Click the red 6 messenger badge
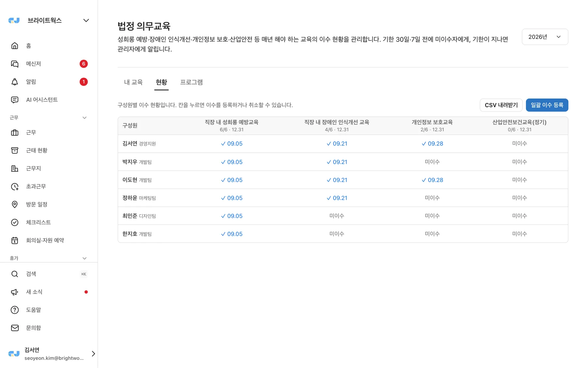588x368 pixels. [84, 64]
